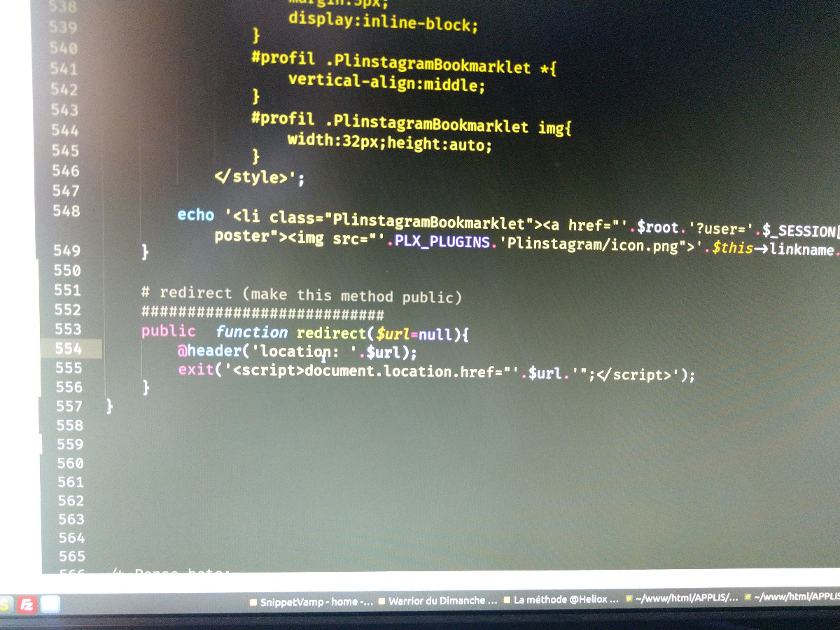Click the </style>'; closing tag
The width and height of the screenshot is (840, 630).
coord(260,177)
